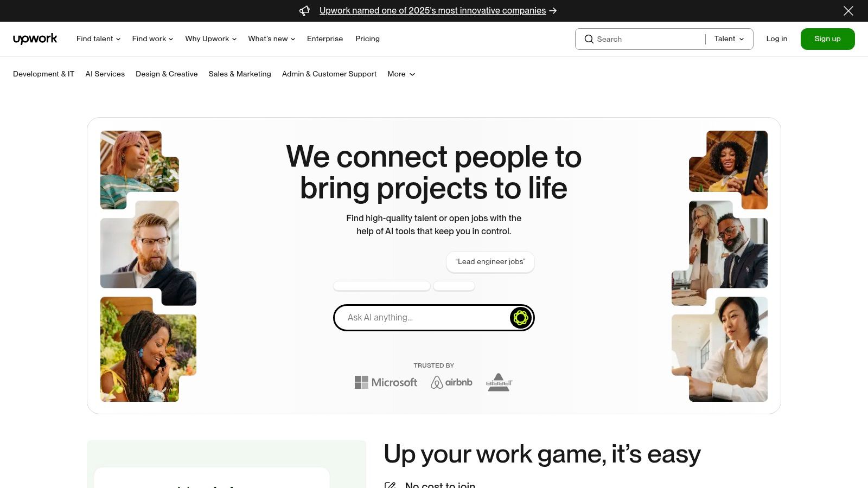This screenshot has width=868, height=488.
Task: Open the What's new dropdown
Action: click(x=271, y=39)
